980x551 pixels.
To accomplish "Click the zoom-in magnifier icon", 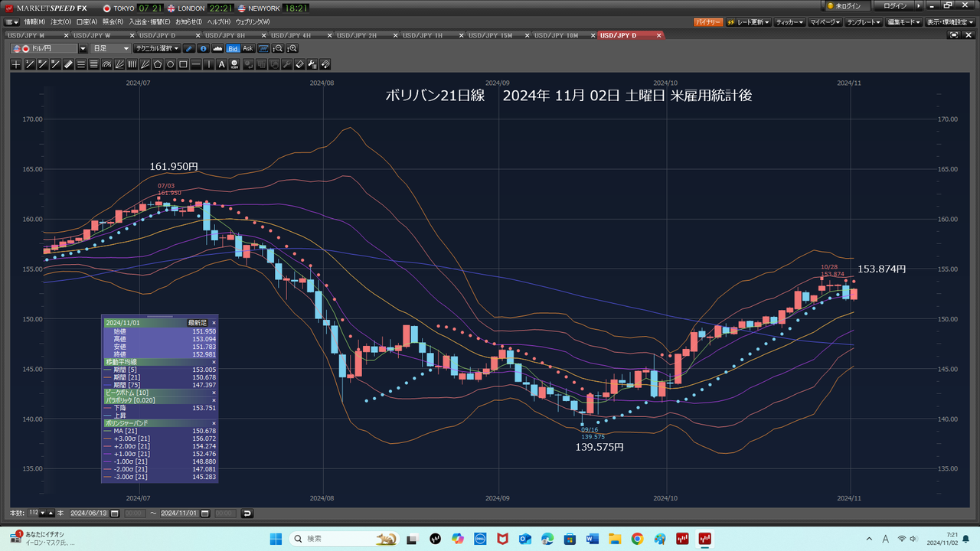I will tap(292, 48).
